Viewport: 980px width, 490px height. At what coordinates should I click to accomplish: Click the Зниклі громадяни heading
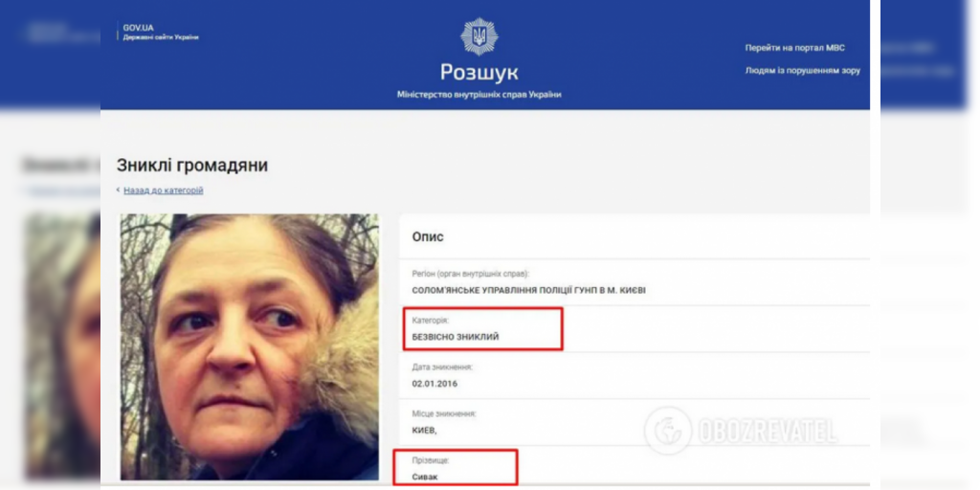191,166
